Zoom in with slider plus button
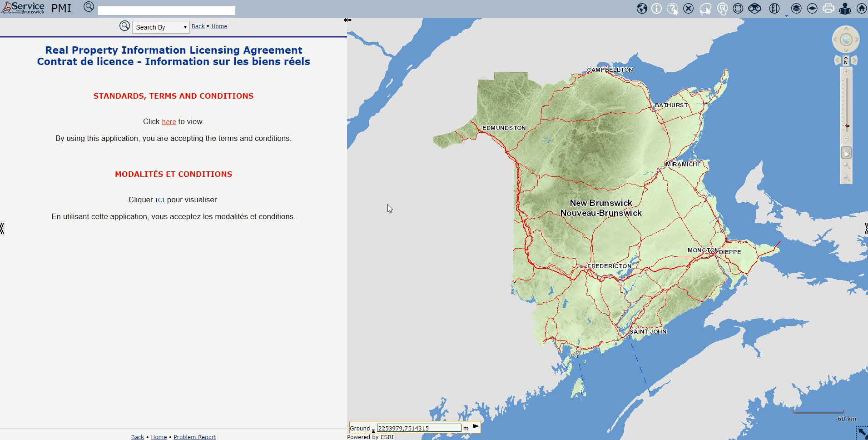 click(x=846, y=72)
